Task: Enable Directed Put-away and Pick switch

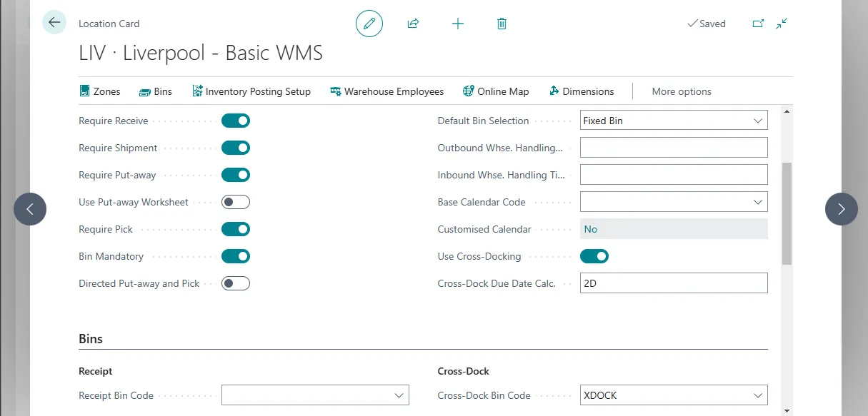Action: pyautogui.click(x=236, y=283)
